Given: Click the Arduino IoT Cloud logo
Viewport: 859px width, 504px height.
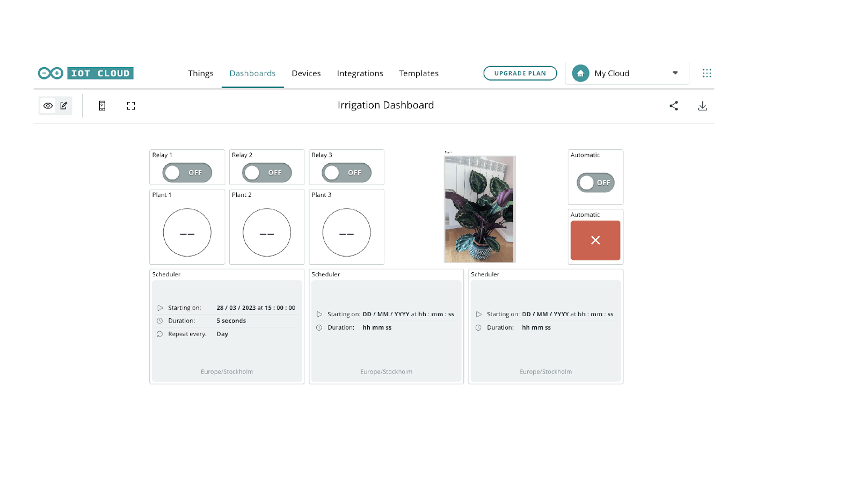Looking at the screenshot, I should [85, 73].
